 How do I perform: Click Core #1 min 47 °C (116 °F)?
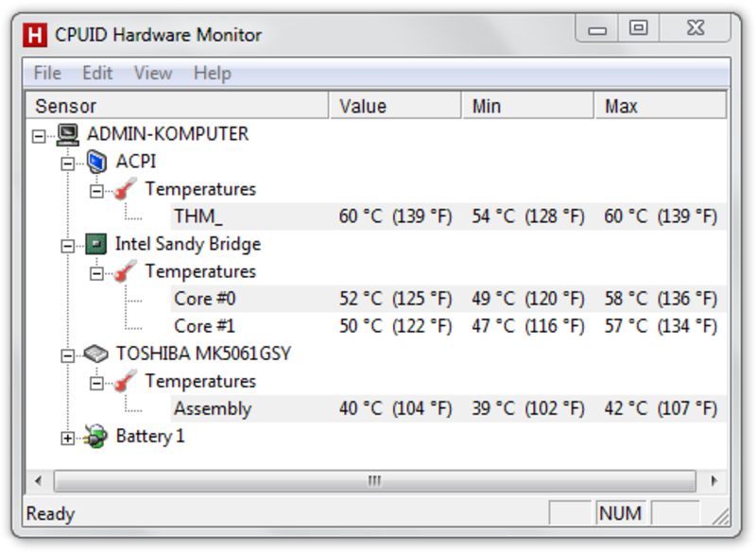528,326
